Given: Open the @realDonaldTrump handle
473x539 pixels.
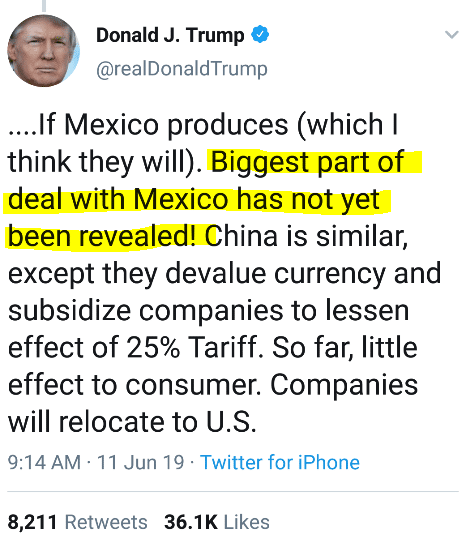Looking at the screenshot, I should 182,69.
